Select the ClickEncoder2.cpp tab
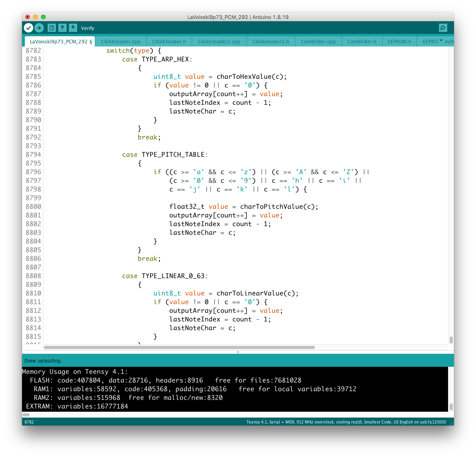 (219, 41)
